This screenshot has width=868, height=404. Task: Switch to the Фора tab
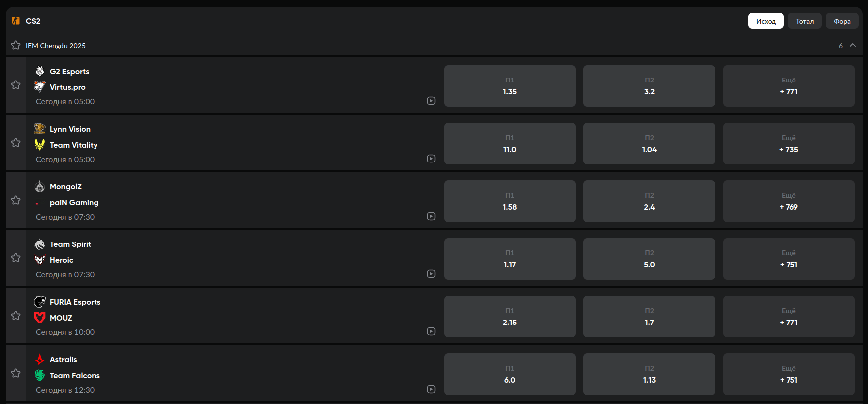[842, 21]
